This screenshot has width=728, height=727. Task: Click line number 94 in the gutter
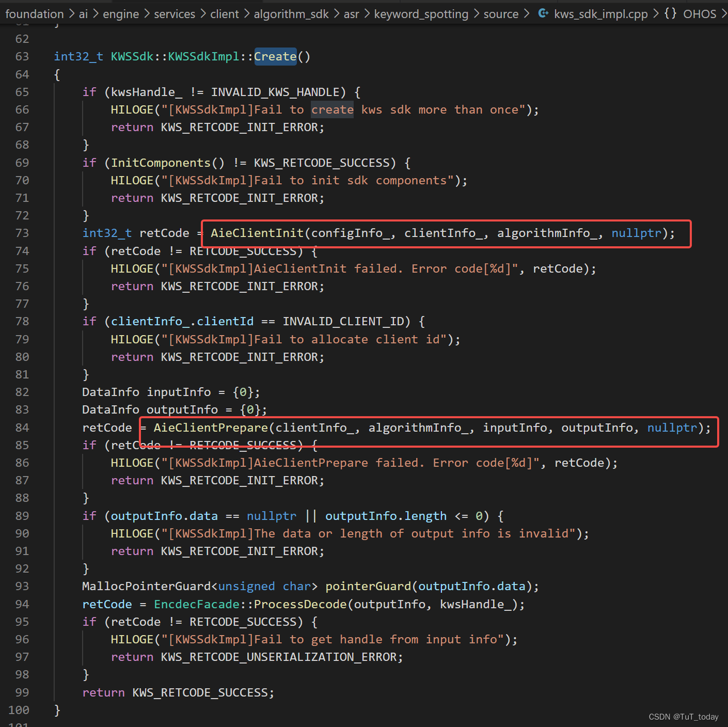click(22, 604)
